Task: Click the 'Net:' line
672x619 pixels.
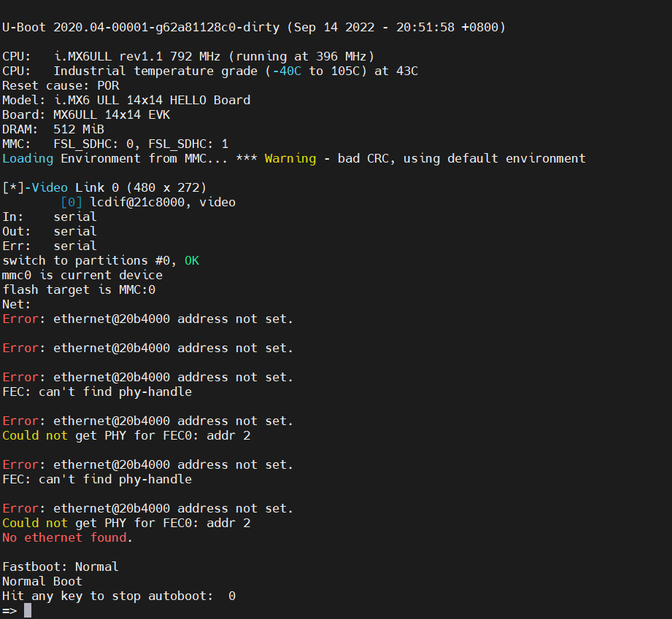Action: point(16,304)
